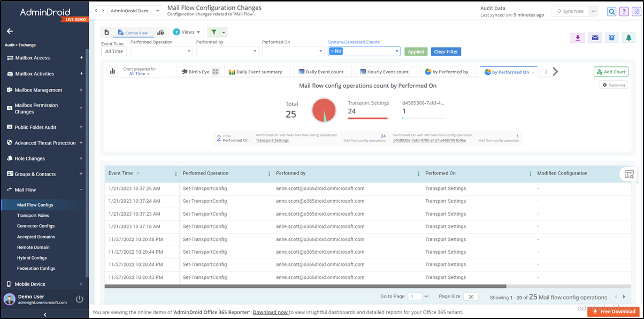Click the help question mark icon
This screenshot has height=319, width=644.
point(624,11)
